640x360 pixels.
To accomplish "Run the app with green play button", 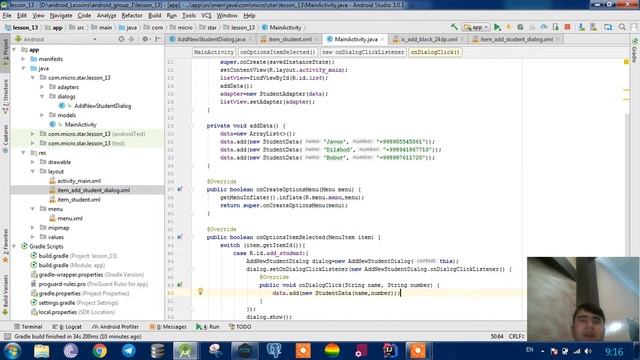I will click(x=497, y=27).
